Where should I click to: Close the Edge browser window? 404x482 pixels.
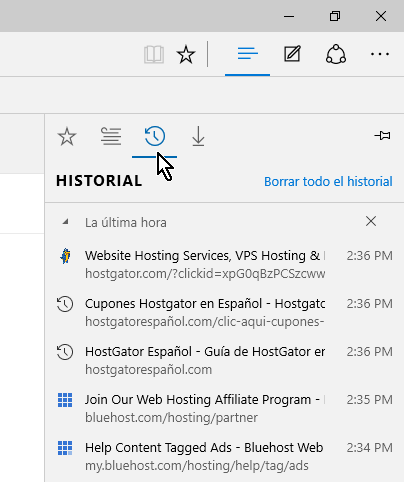(381, 16)
